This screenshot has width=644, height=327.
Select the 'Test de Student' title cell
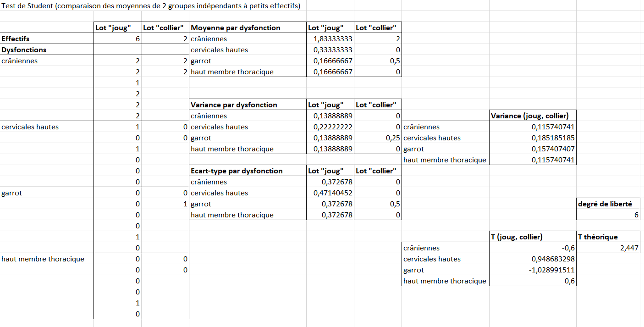(x=151, y=6)
